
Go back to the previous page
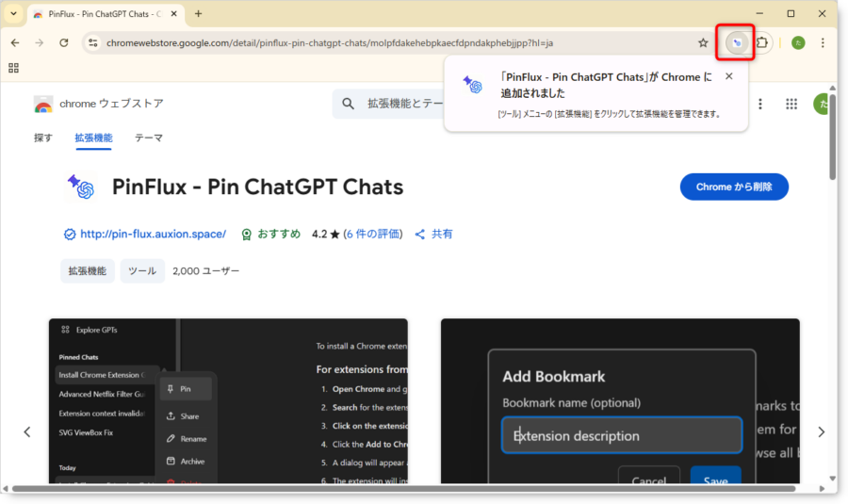click(15, 42)
